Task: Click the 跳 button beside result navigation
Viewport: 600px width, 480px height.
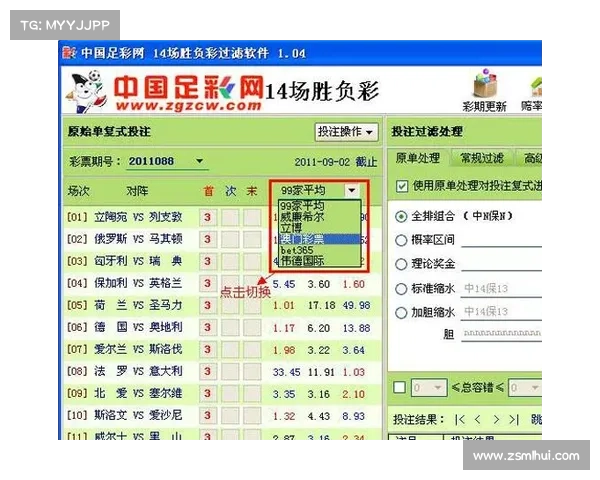Action: pyautogui.click(x=536, y=420)
